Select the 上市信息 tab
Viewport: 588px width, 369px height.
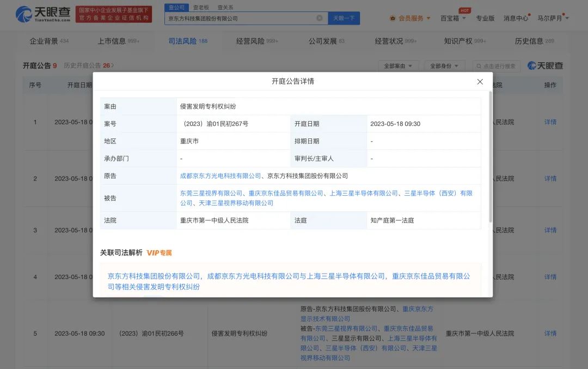point(119,41)
